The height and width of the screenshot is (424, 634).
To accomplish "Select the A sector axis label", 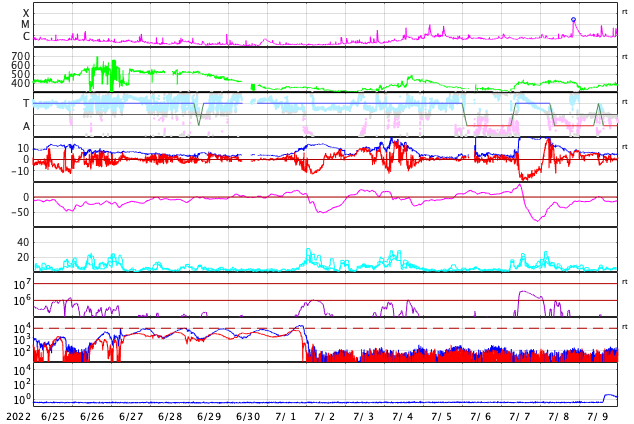I will click(x=26, y=126).
